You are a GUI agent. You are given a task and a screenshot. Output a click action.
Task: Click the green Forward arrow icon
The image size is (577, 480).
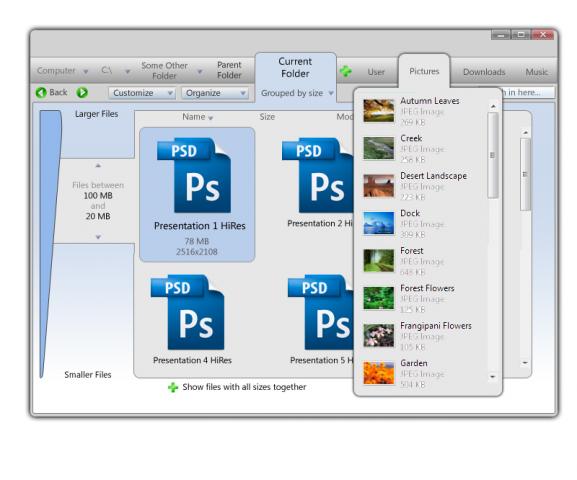pos(82,92)
